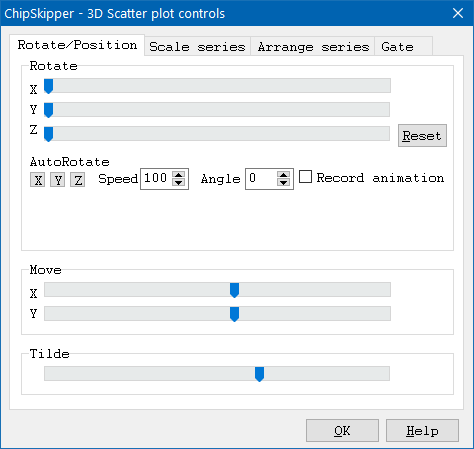Click the Move X slider handle
The height and width of the screenshot is (449, 474).
click(235, 290)
